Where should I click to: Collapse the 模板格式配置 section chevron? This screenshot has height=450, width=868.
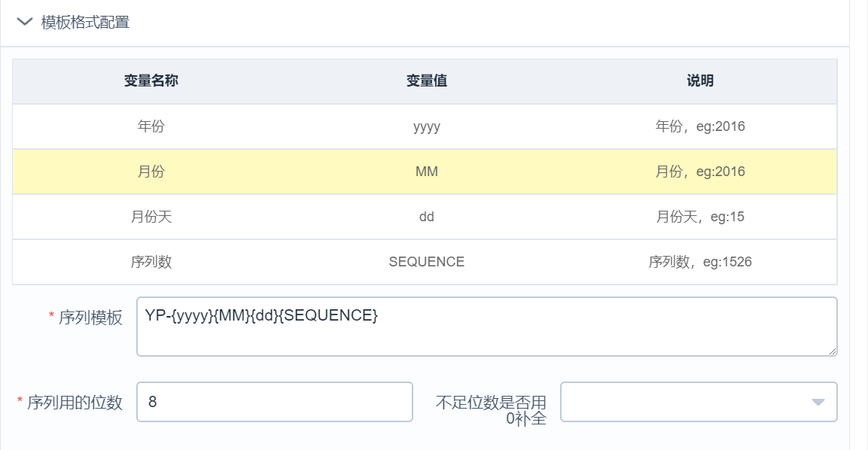[25, 22]
